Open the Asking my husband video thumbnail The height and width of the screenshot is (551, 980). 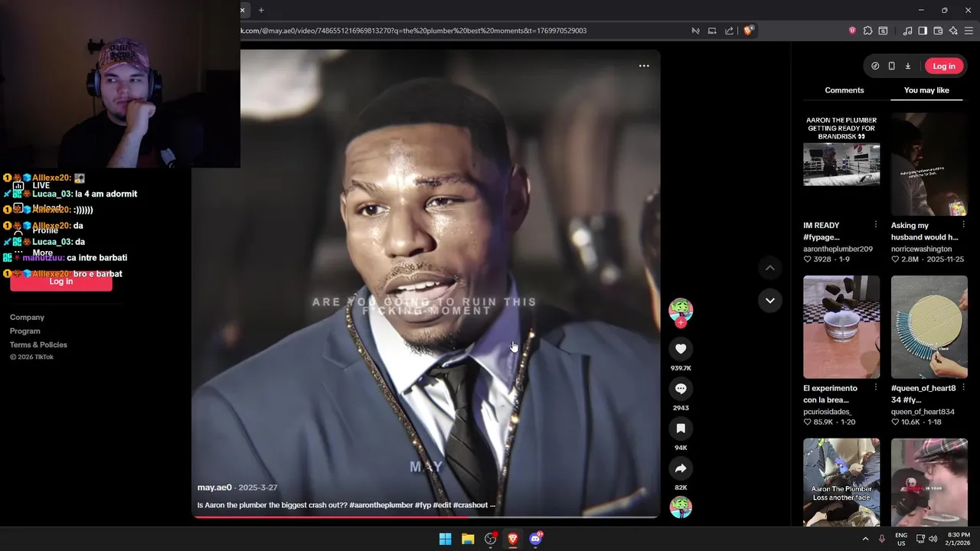(929, 165)
